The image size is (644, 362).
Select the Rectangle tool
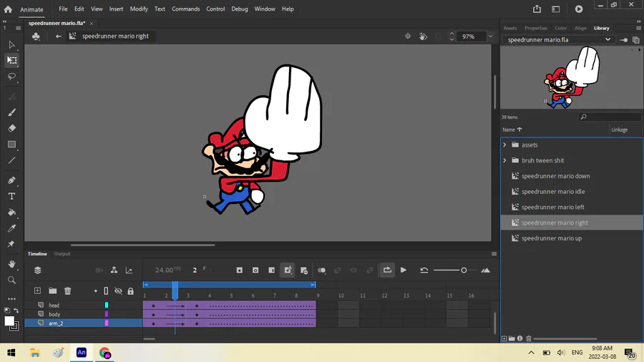click(x=11, y=145)
